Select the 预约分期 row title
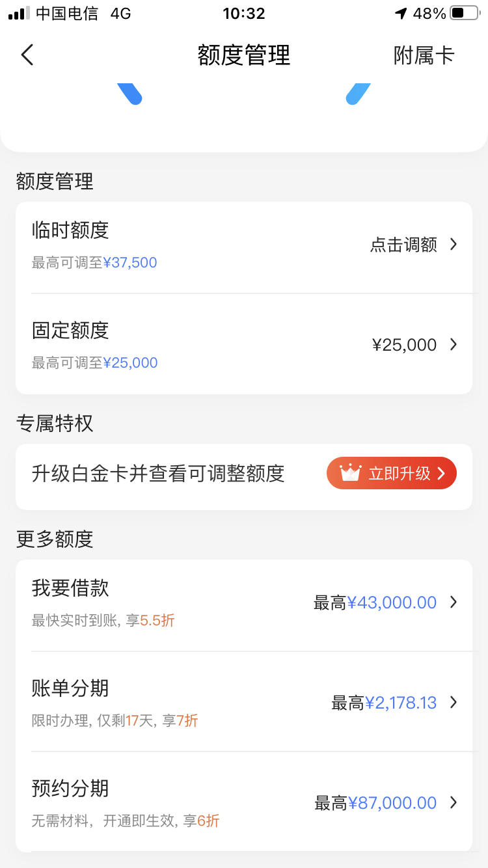488x868 pixels. coord(70,788)
